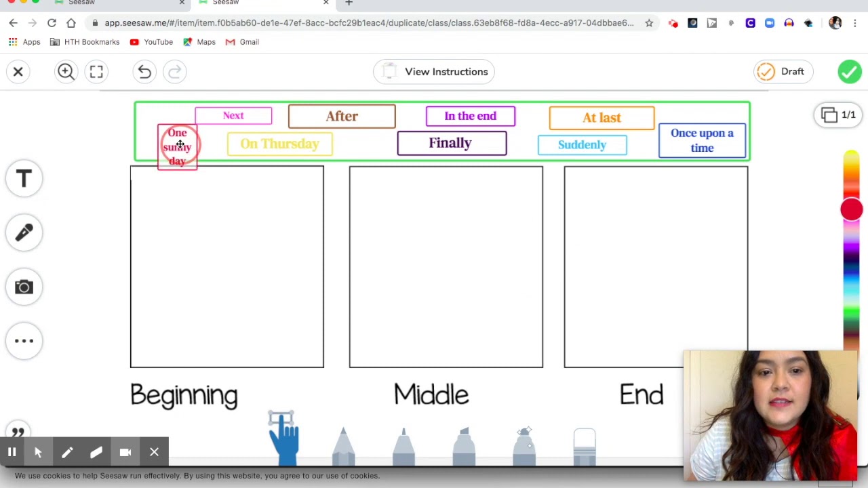This screenshot has width=868, height=488.
Task: Open View Instructions
Action: (434, 71)
